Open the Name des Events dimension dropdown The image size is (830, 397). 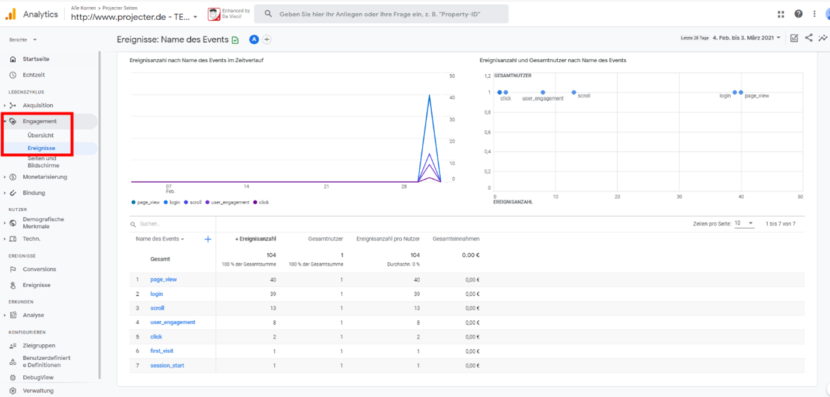[x=160, y=239]
